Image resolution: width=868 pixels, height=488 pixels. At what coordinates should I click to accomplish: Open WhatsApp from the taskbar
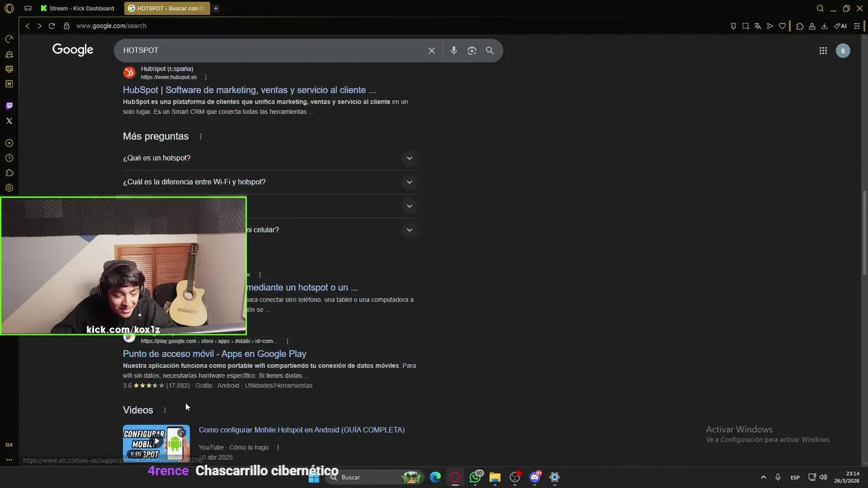tap(475, 477)
